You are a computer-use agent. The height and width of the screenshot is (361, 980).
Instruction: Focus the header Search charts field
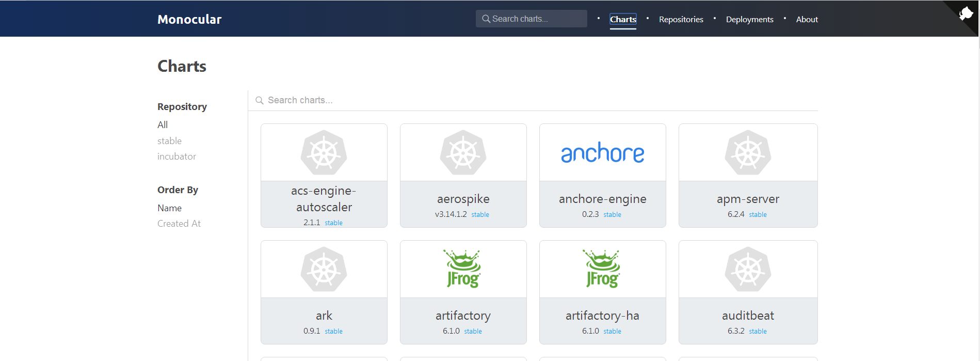tap(531, 19)
